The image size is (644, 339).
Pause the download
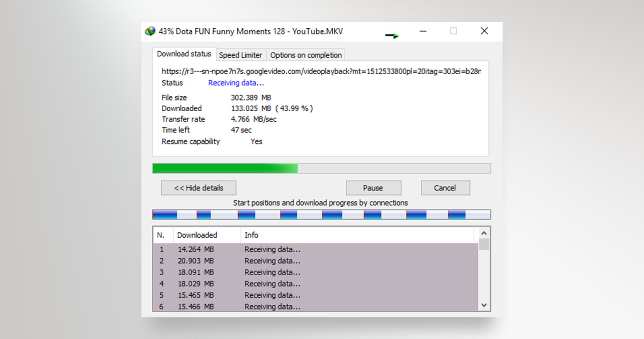pyautogui.click(x=374, y=188)
